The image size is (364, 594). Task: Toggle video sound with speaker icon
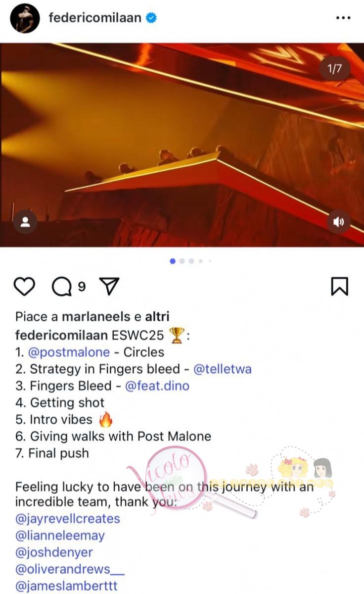[339, 222]
